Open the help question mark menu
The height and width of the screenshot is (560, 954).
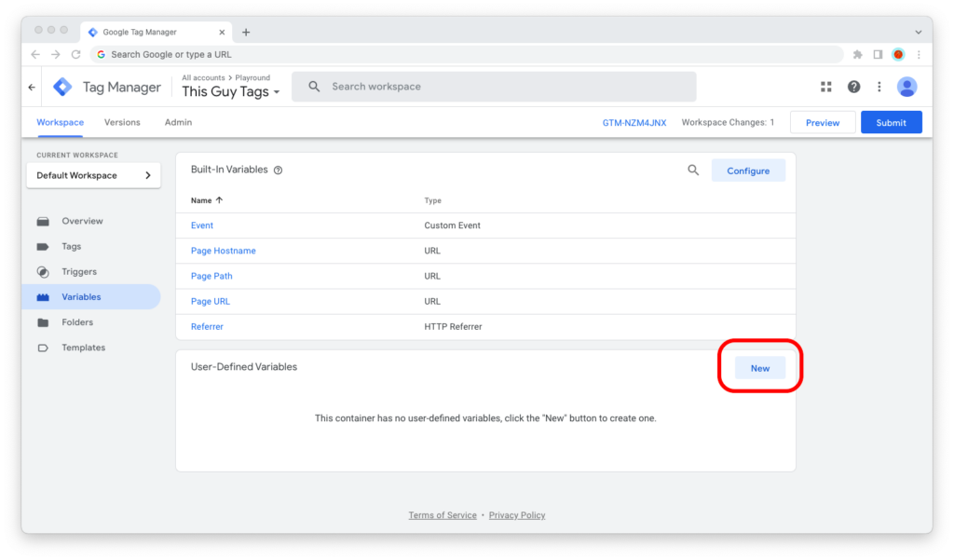point(853,87)
